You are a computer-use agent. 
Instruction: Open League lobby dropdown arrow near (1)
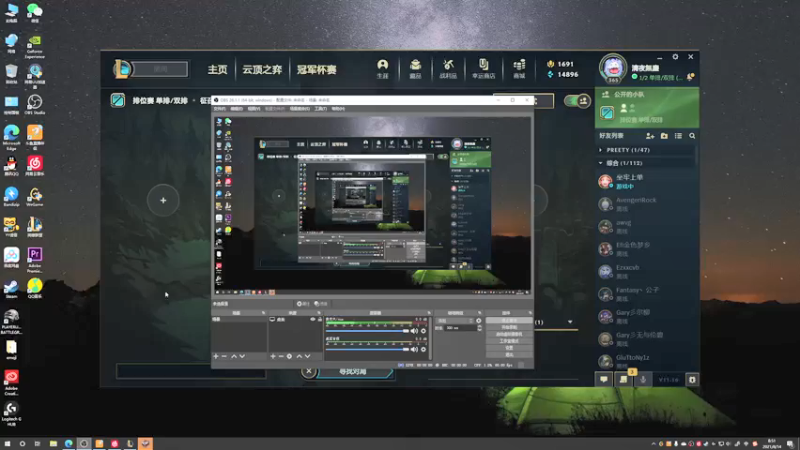570,322
